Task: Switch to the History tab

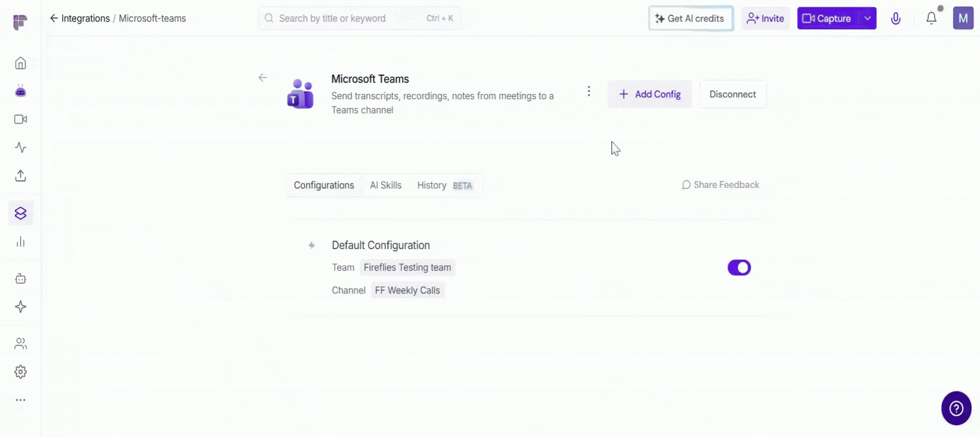Action: 444,185
